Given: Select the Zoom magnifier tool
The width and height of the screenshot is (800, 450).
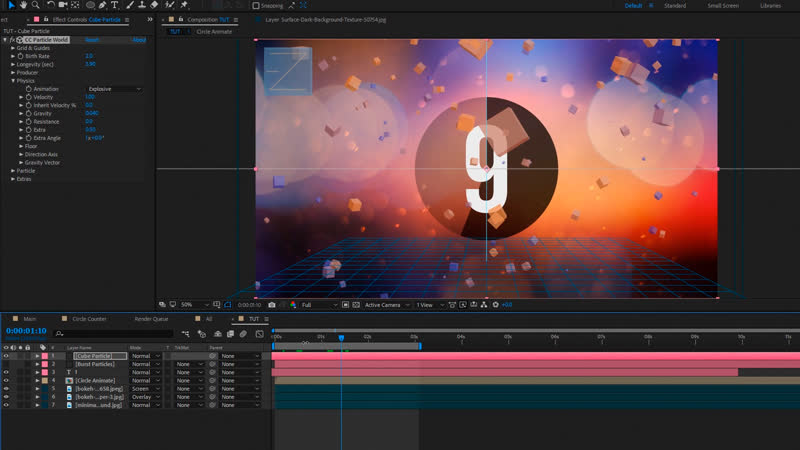Looking at the screenshot, I should tap(35, 5).
